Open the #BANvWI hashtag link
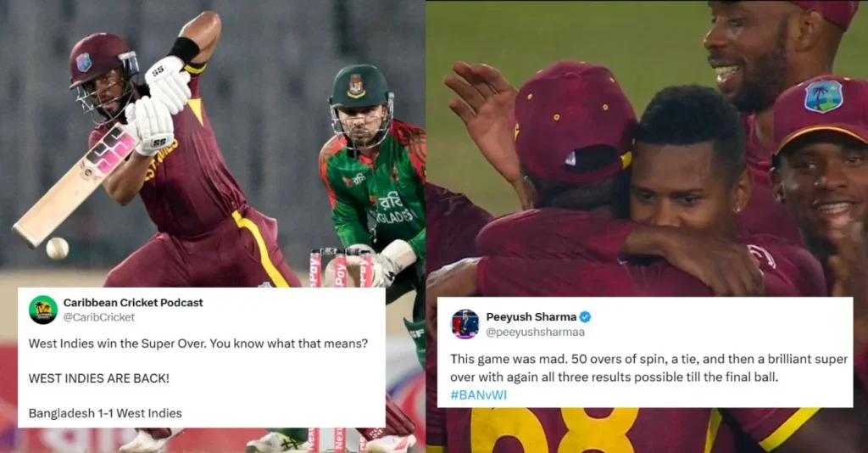 coord(478,394)
